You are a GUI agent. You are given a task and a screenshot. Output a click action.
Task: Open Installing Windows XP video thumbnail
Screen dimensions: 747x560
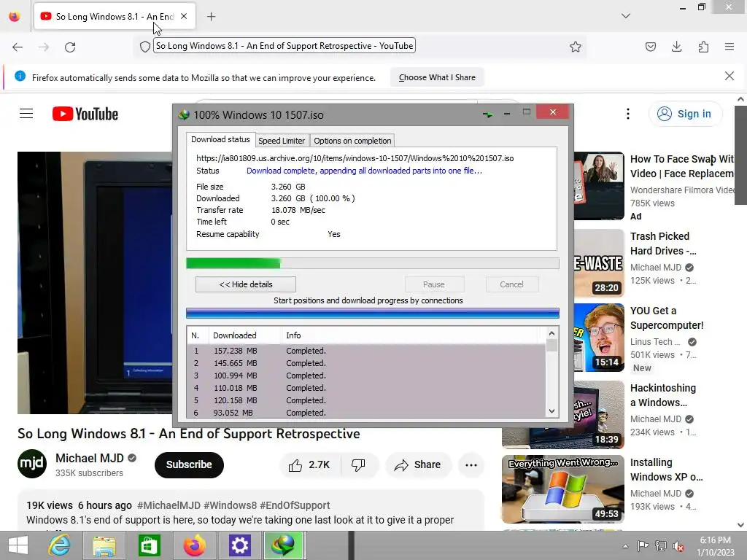(x=562, y=489)
